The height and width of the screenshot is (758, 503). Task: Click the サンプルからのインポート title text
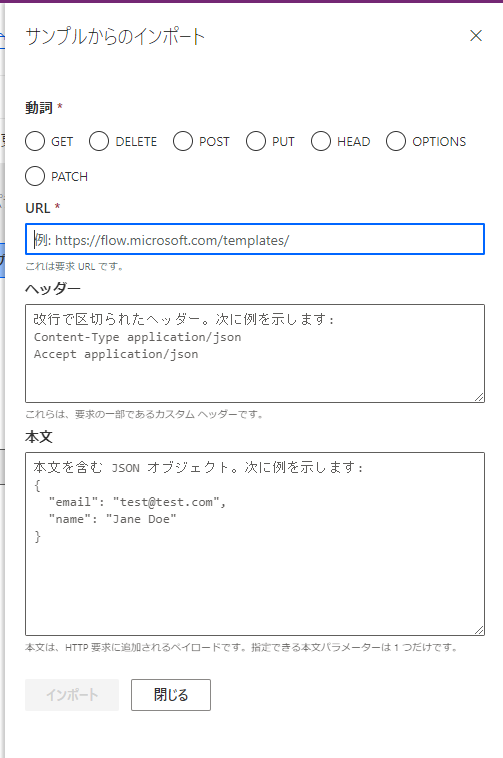(115, 37)
